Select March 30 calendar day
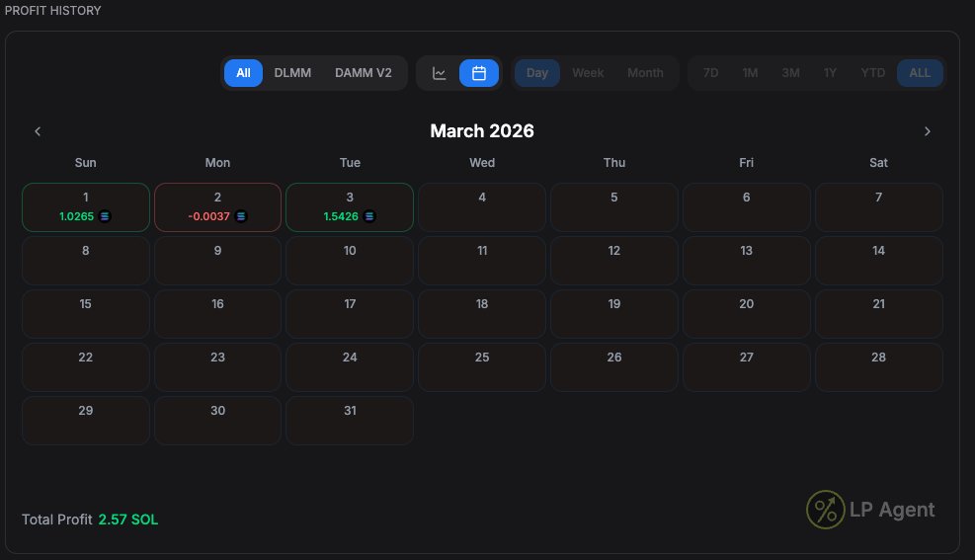Viewport: 975px width, 560px height. coord(217,421)
